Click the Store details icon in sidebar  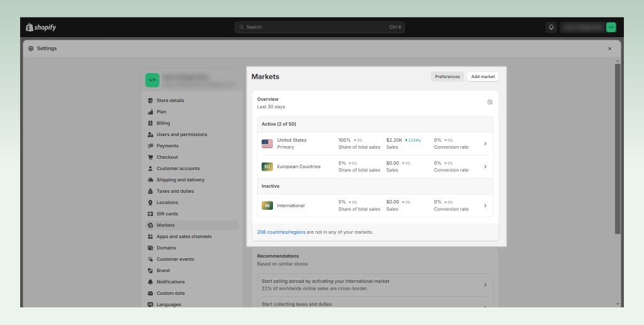click(x=150, y=100)
